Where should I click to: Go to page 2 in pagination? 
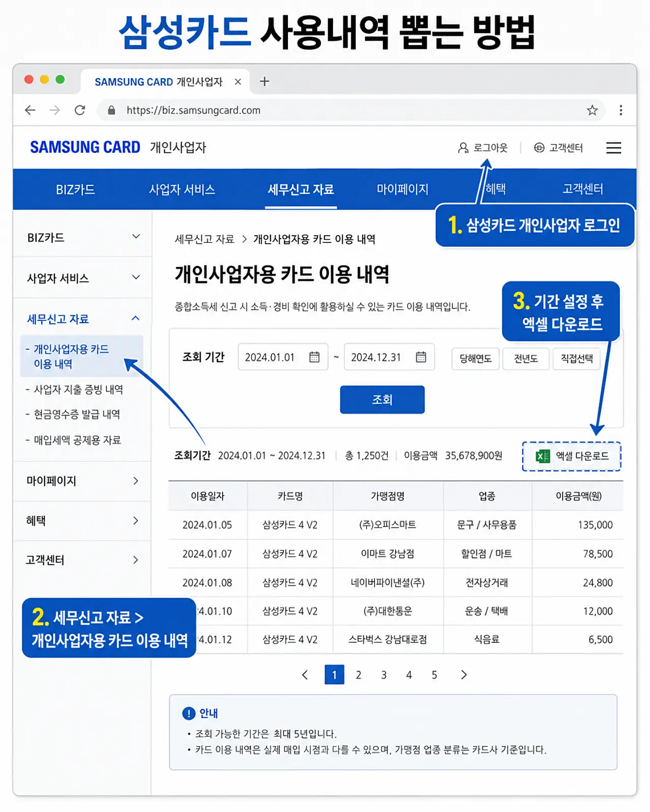(359, 675)
